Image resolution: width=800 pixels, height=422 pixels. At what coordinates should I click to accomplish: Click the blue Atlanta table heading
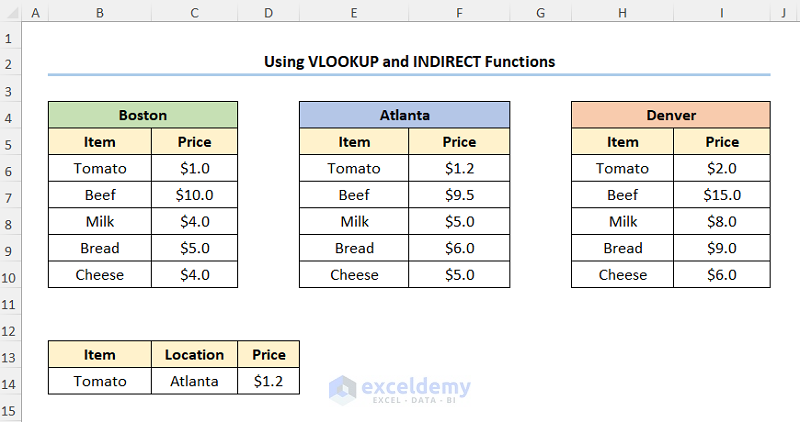click(404, 115)
